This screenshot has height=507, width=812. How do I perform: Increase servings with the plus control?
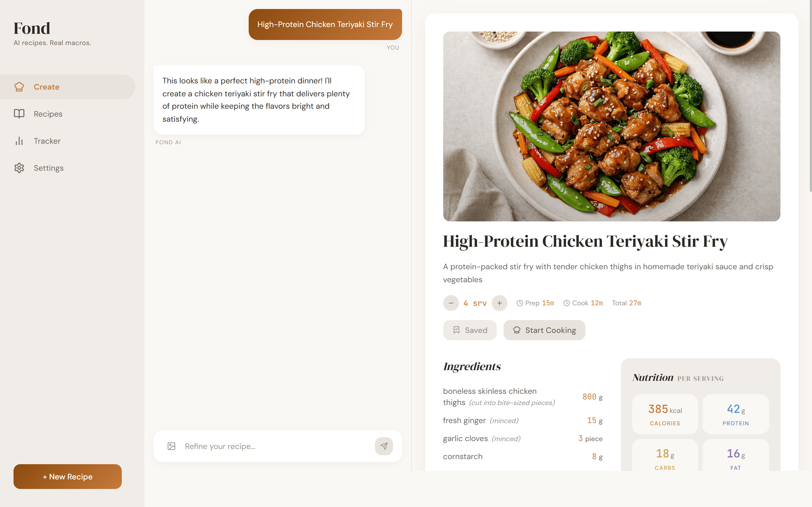click(500, 303)
